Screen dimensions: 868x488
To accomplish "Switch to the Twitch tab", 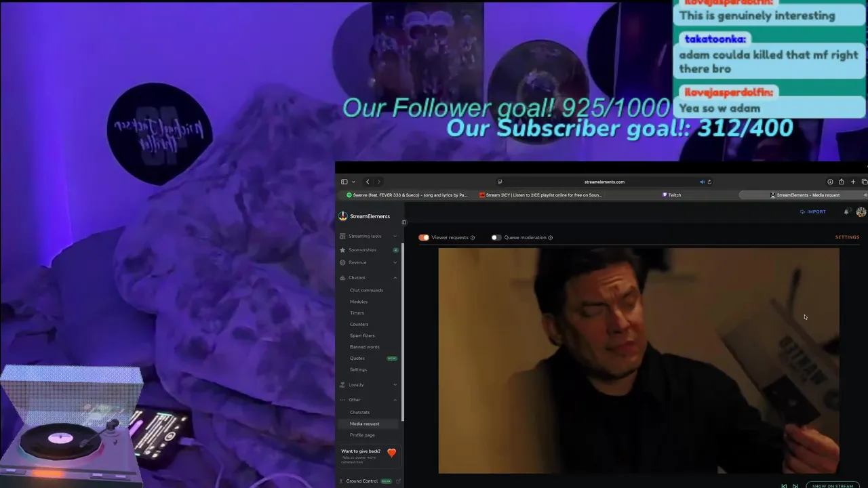I will (673, 195).
